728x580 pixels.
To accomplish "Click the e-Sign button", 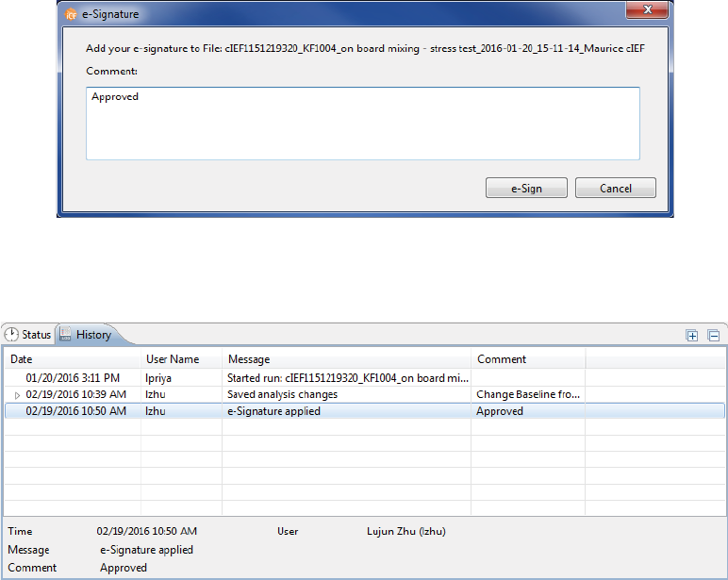I will click(526, 188).
